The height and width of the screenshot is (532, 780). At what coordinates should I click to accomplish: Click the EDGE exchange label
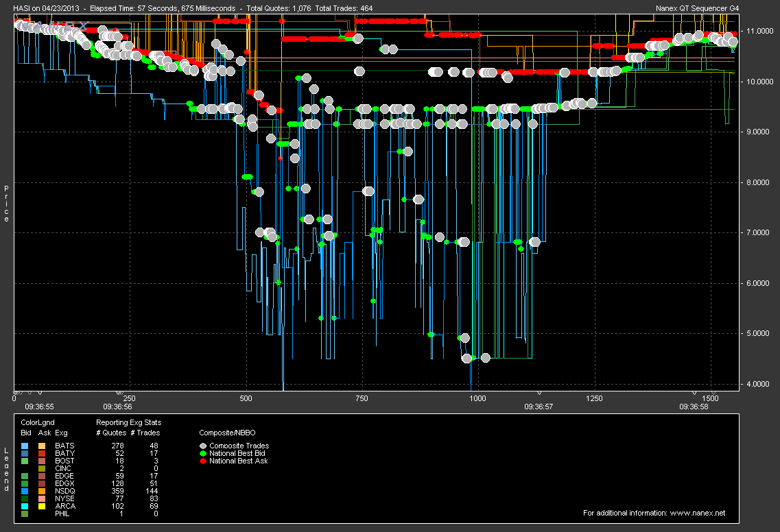[64, 476]
